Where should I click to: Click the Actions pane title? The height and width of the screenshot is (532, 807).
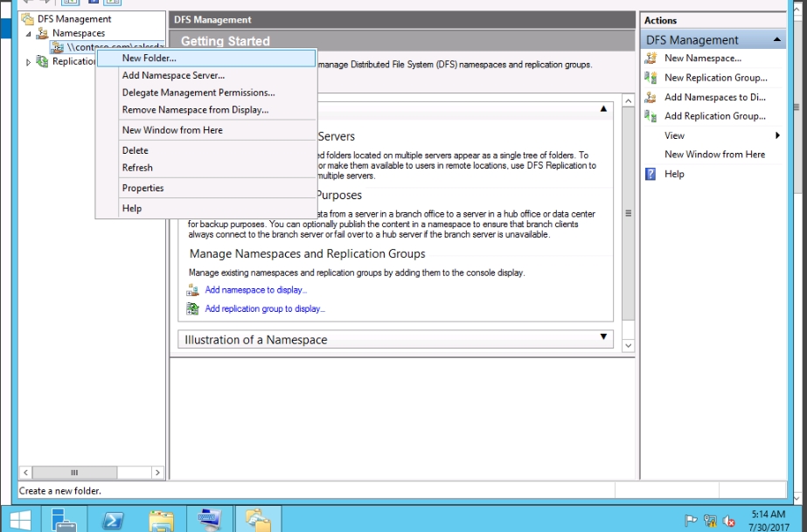click(x=660, y=21)
